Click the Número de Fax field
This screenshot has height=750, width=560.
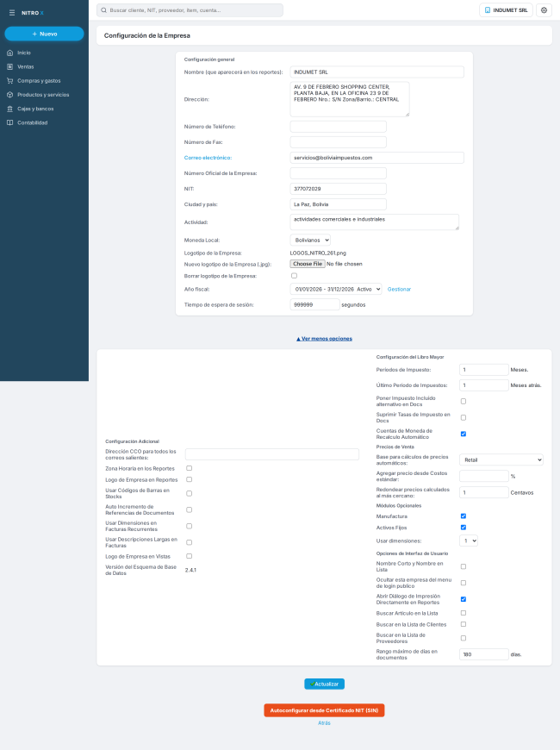click(x=338, y=142)
